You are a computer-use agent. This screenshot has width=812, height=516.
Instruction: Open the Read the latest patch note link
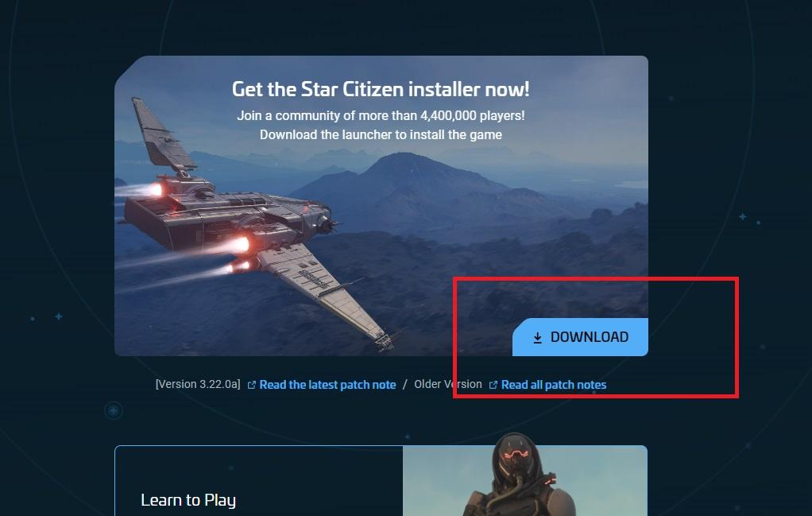click(x=327, y=385)
